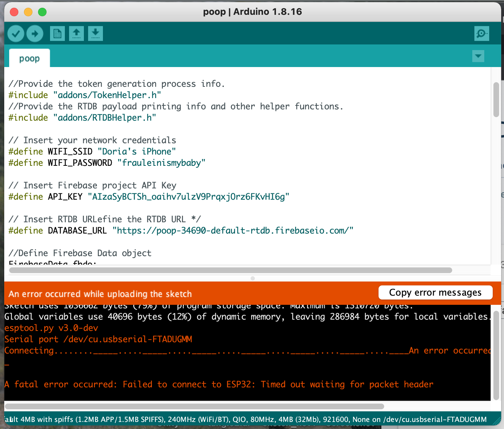
Task: Open a sketch with the up-arrow icon
Action: (76, 34)
